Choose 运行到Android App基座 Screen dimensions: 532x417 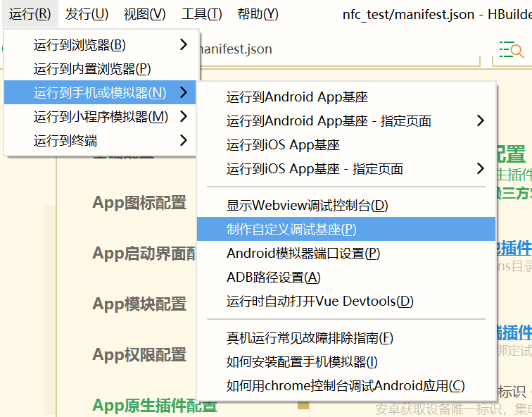coord(297,97)
